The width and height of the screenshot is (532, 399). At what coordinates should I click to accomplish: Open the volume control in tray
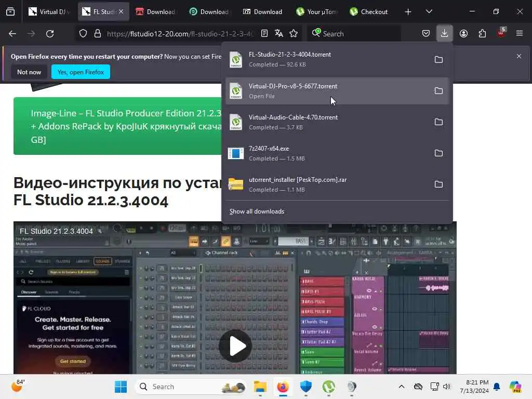[x=446, y=387]
